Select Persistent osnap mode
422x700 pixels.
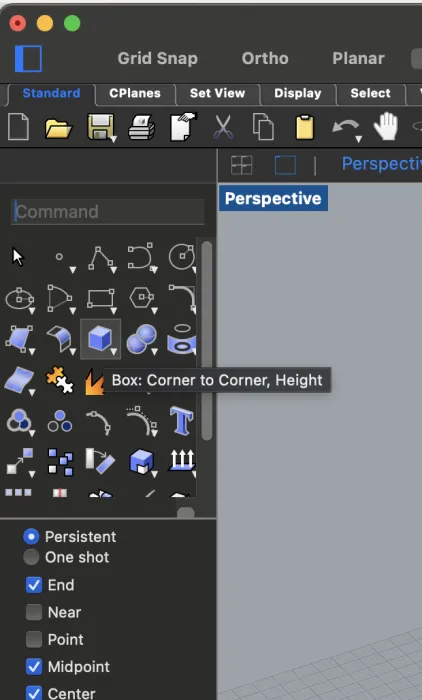31,536
